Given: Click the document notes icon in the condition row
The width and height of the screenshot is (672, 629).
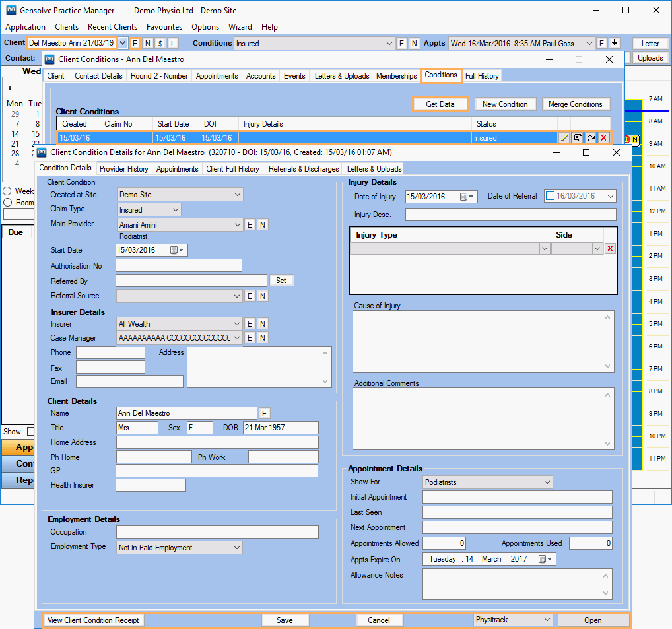Looking at the screenshot, I should pos(577,138).
